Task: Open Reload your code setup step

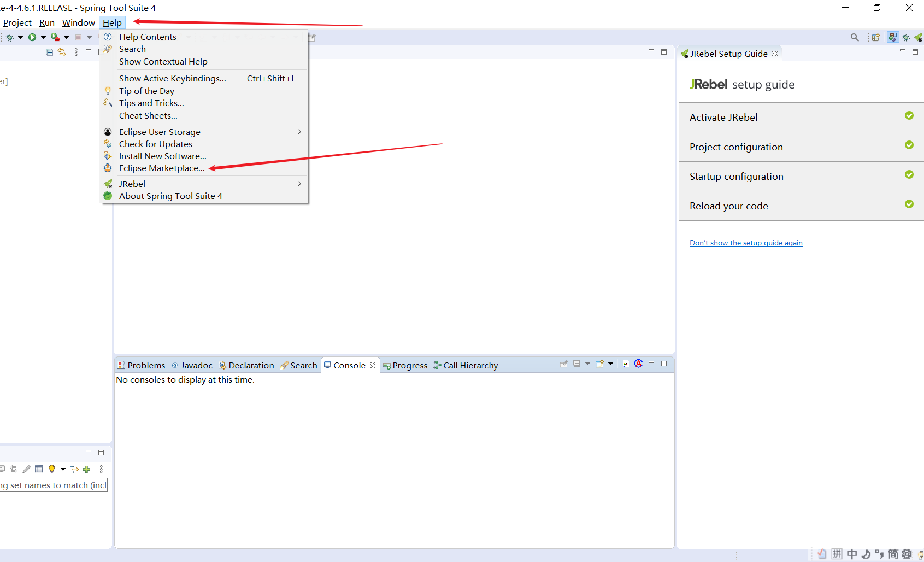Action: pos(801,206)
